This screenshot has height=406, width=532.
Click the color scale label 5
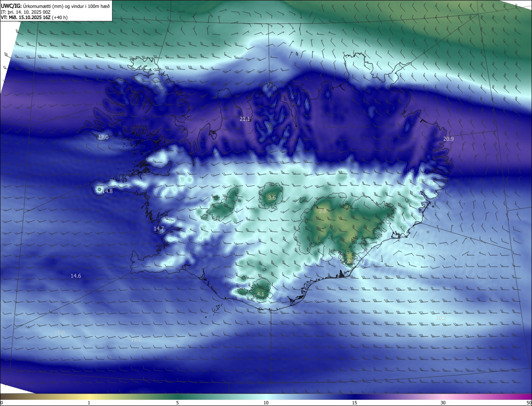[177, 403]
